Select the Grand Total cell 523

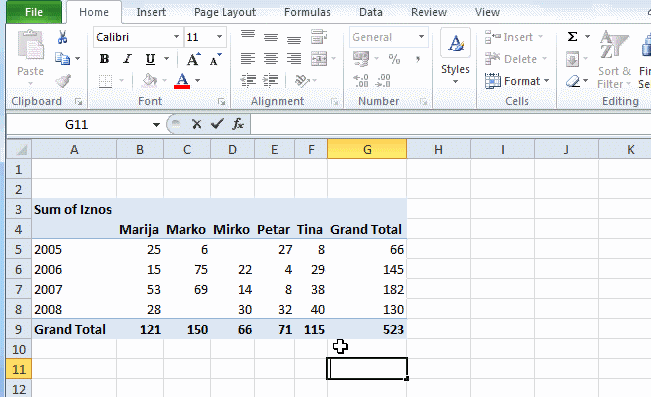pyautogui.click(x=367, y=329)
